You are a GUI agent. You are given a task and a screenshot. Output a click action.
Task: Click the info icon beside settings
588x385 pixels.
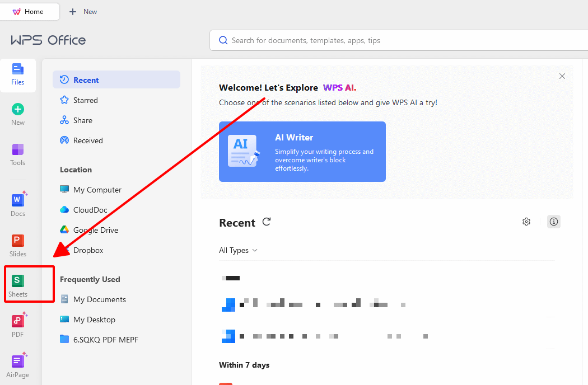tap(553, 222)
